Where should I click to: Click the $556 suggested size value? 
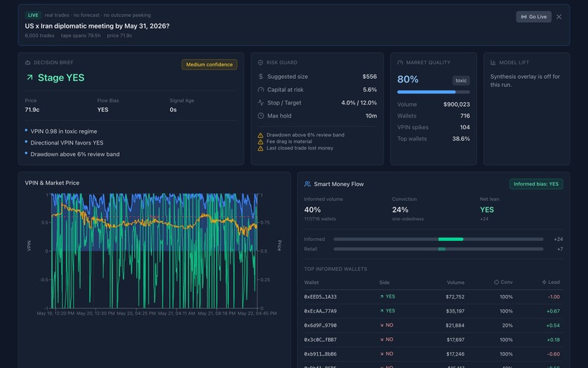[369, 77]
